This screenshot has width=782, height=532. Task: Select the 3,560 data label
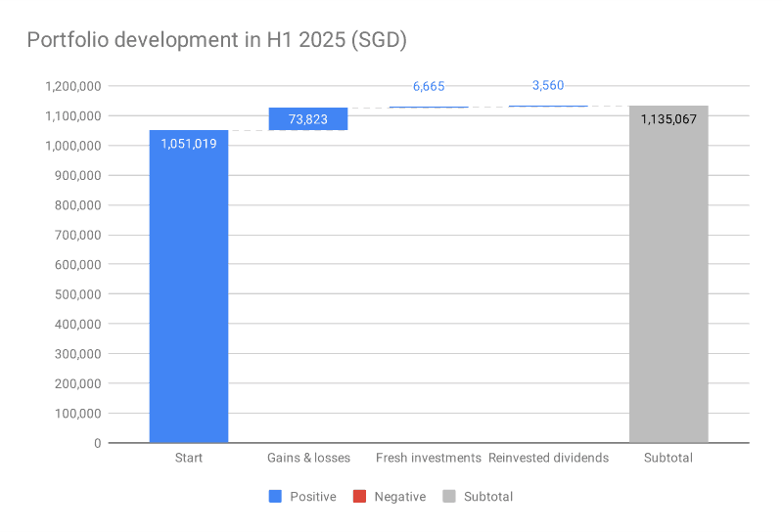[x=548, y=85]
